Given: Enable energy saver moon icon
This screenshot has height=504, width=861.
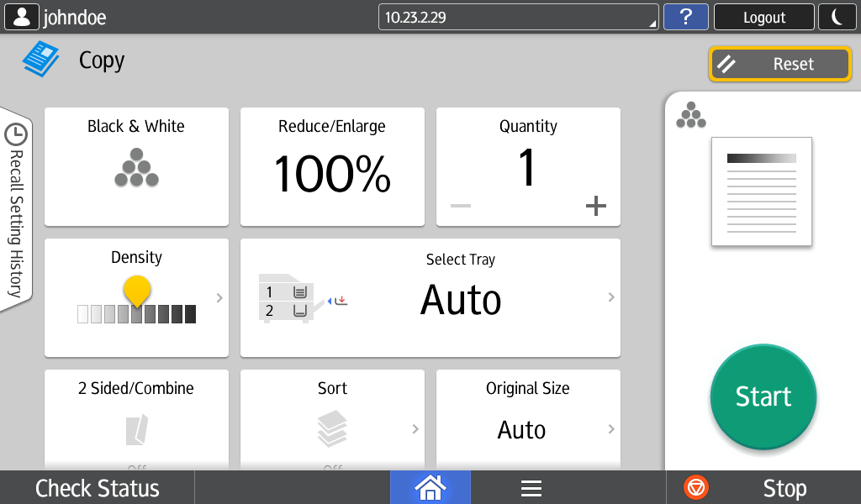Looking at the screenshot, I should pos(837,17).
